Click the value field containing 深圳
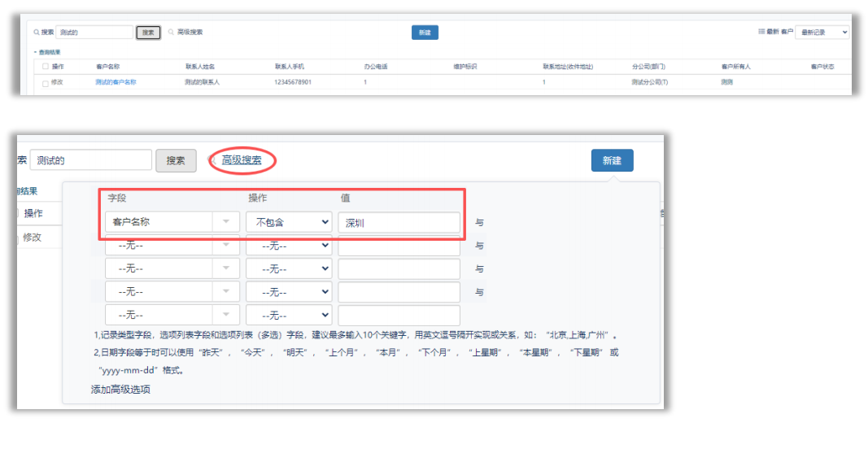The width and height of the screenshot is (868, 449). tap(399, 222)
